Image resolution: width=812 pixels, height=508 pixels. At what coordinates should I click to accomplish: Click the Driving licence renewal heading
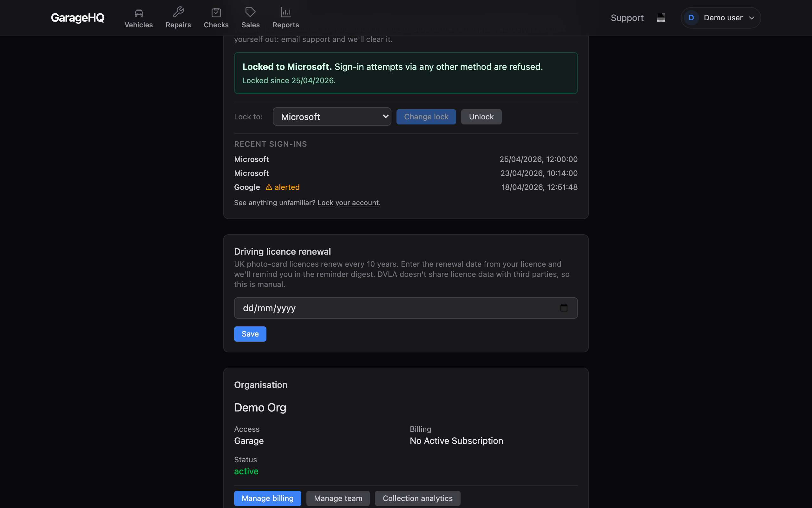pos(282,251)
